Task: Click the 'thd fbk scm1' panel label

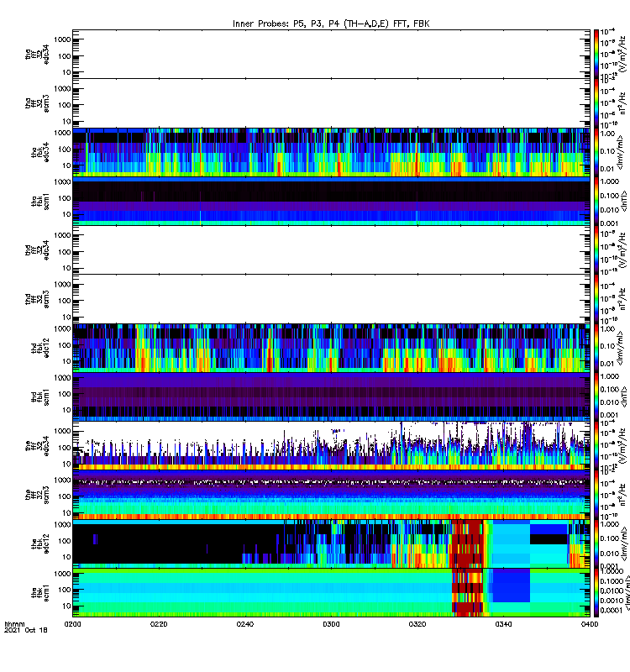Action: pyautogui.click(x=40, y=396)
